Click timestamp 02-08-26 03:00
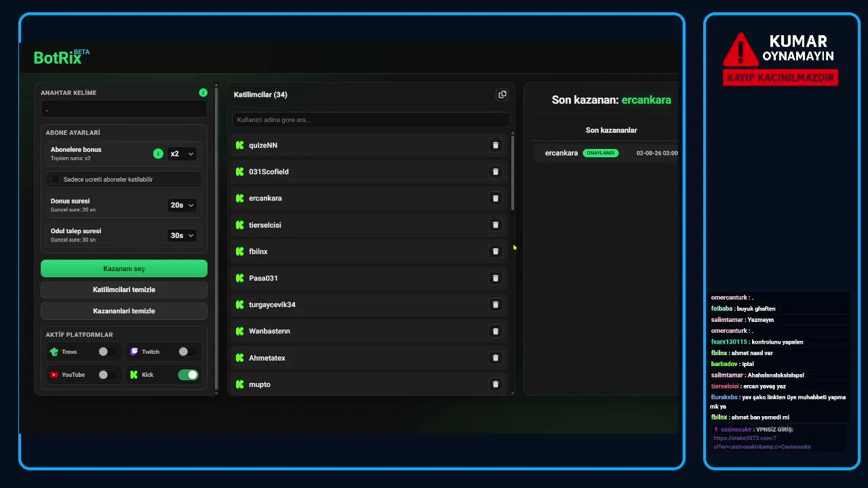 (657, 153)
